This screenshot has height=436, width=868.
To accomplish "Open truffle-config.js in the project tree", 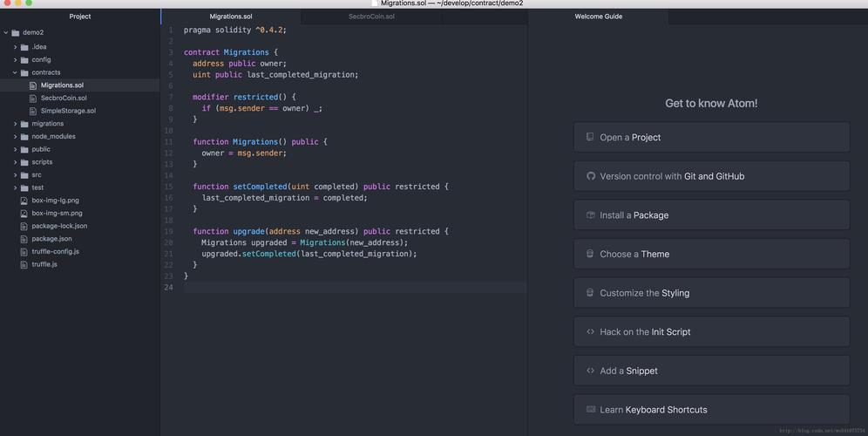I will pyautogui.click(x=55, y=251).
